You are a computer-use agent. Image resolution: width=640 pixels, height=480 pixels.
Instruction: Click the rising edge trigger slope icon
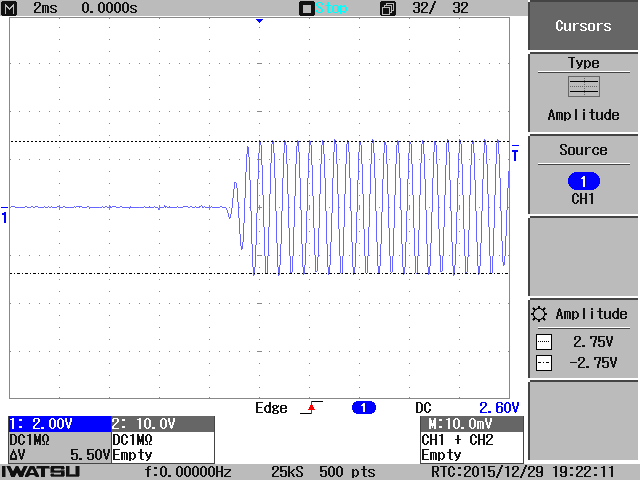313,408
